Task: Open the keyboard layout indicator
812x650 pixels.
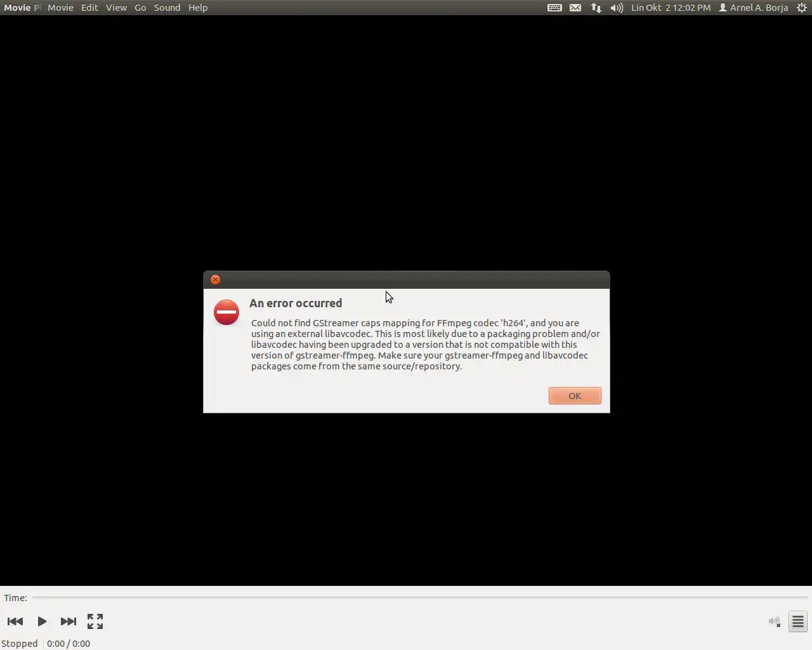Action: point(554,8)
